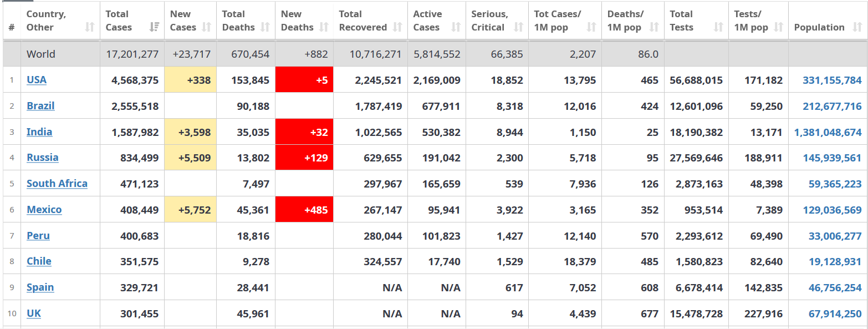The image size is (868, 329).
Task: Open USA population link 331,155,784
Action: [x=832, y=80]
